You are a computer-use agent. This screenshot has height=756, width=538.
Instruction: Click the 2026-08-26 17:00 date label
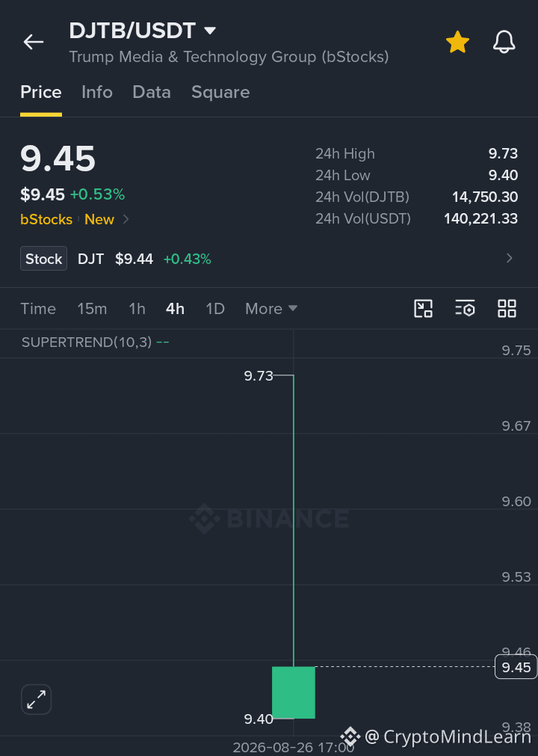coord(294,747)
